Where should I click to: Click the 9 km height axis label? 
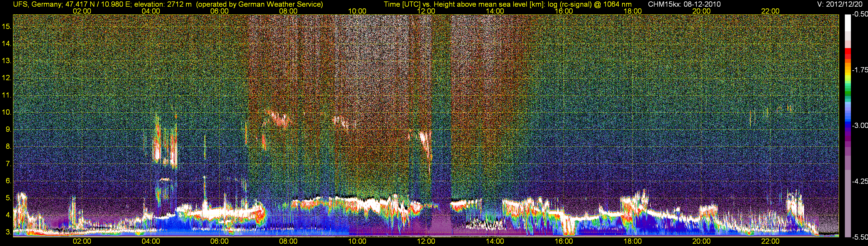click(8, 129)
